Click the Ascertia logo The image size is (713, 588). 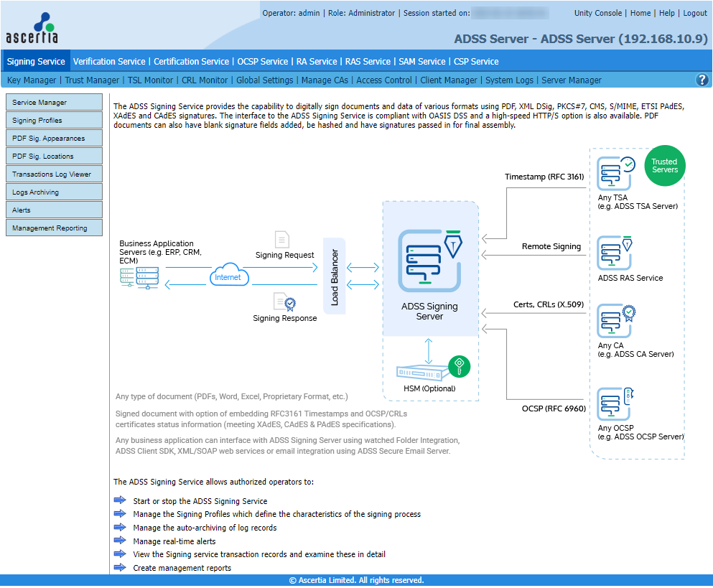32,29
